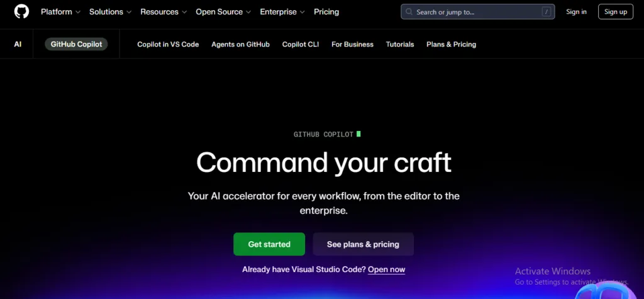Expand the Enterprise menu
The width and height of the screenshot is (644, 299).
(282, 12)
